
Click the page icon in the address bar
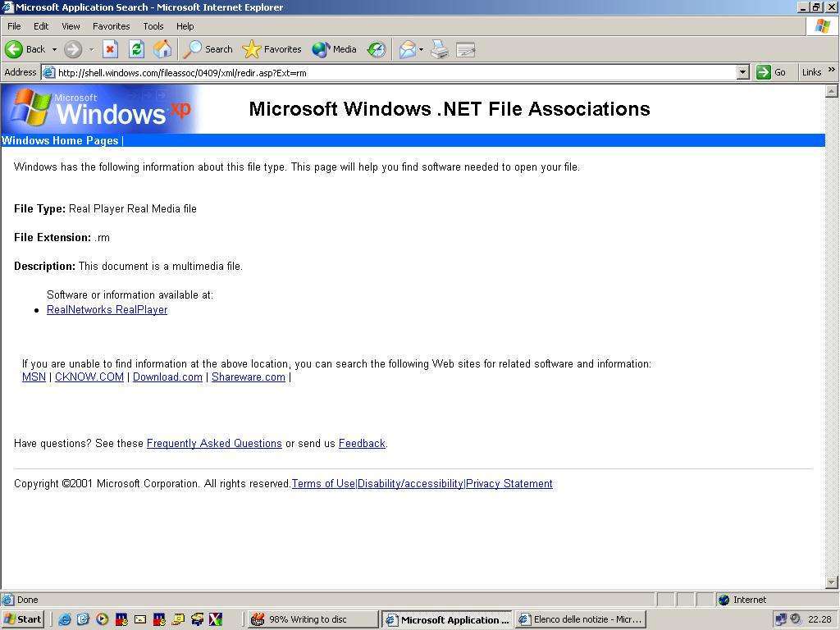48,72
